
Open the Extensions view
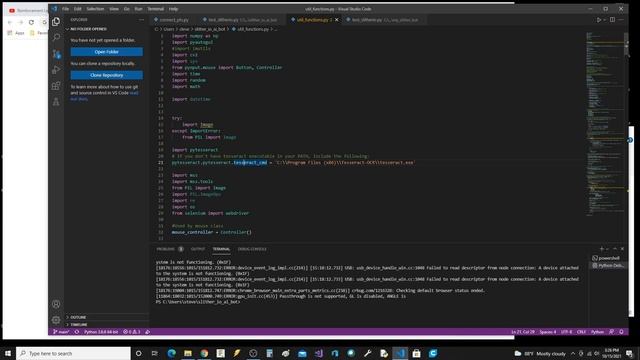click(x=56, y=86)
